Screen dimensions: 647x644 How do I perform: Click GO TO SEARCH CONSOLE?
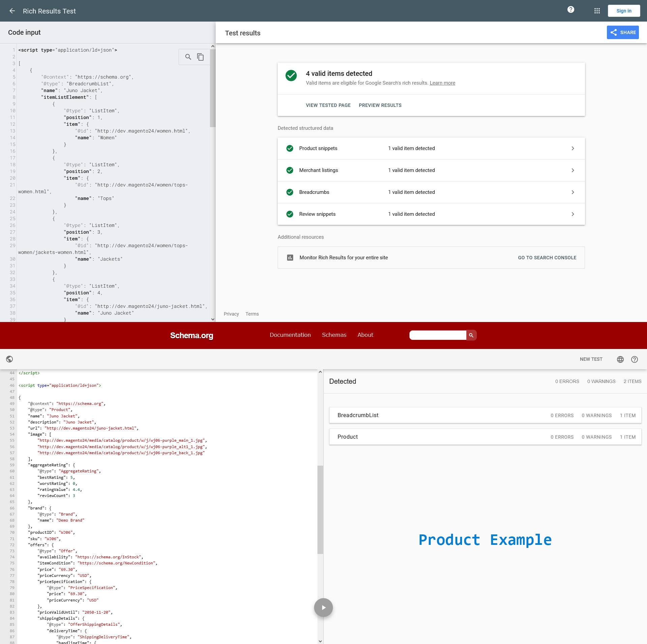(x=547, y=258)
